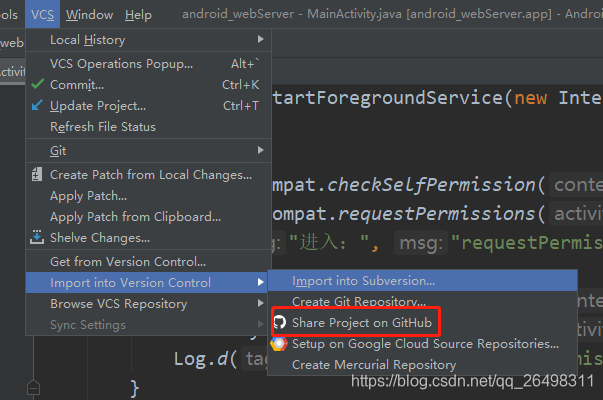Expand the Local History submenu
The height and width of the screenshot is (400, 603).
(x=148, y=40)
